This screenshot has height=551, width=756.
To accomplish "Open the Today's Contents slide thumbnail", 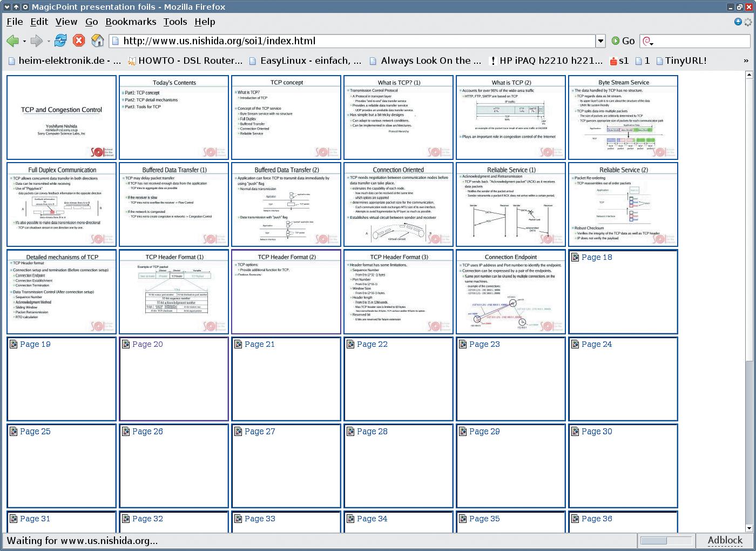I will [x=174, y=117].
